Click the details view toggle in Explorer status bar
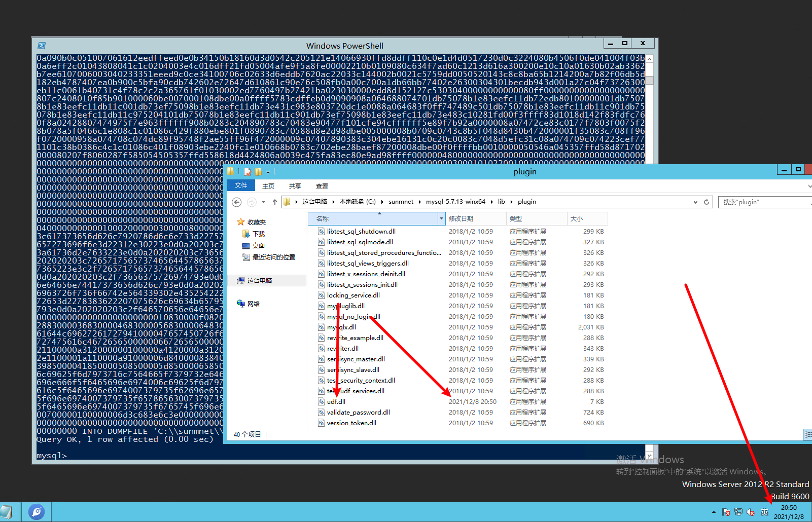 point(807,434)
